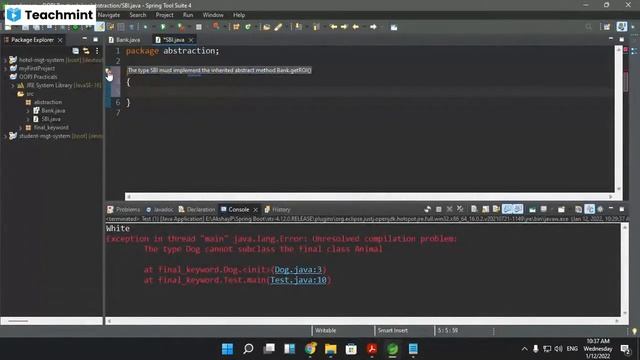Open the Help menu
Viewport: 640px width, 360px height.
pyautogui.click(x=239, y=15)
